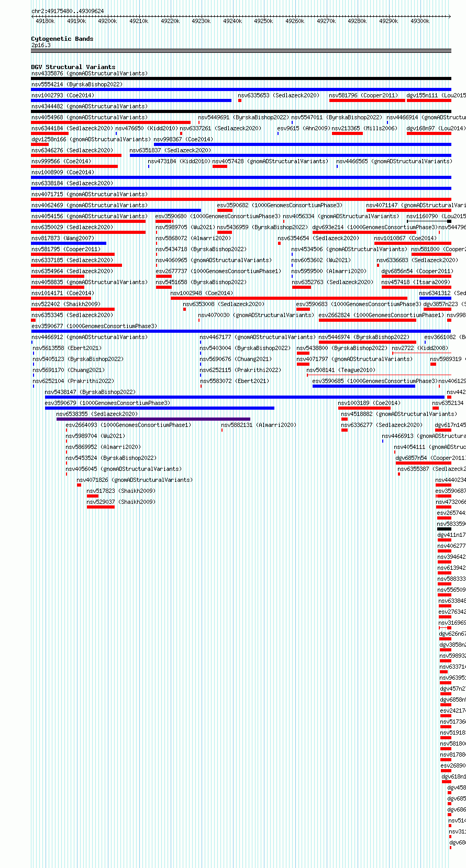Image resolution: width=466 pixels, height=868 pixels.
Task: Click nsv473184 (Kidd2010) label
Action: coord(179,161)
